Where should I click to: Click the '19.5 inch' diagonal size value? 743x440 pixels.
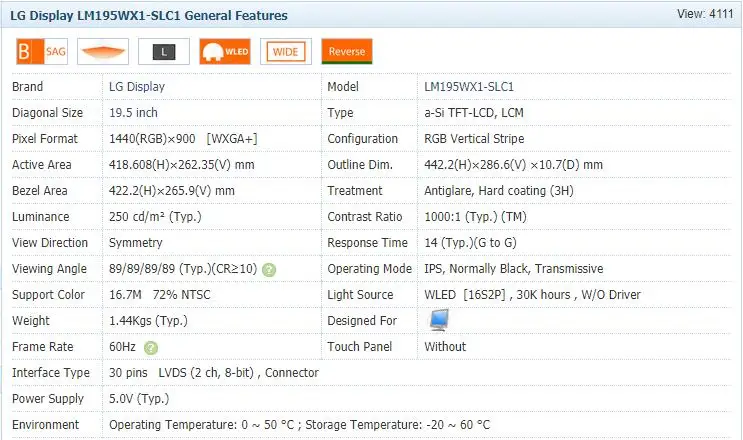point(133,113)
